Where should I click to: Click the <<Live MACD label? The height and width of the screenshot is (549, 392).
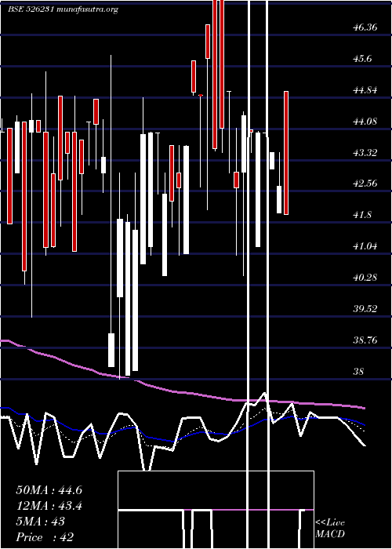click(x=330, y=528)
